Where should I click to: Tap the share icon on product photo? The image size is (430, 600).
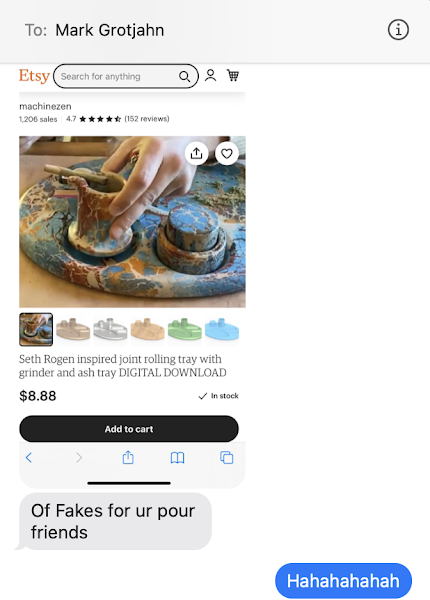click(196, 153)
